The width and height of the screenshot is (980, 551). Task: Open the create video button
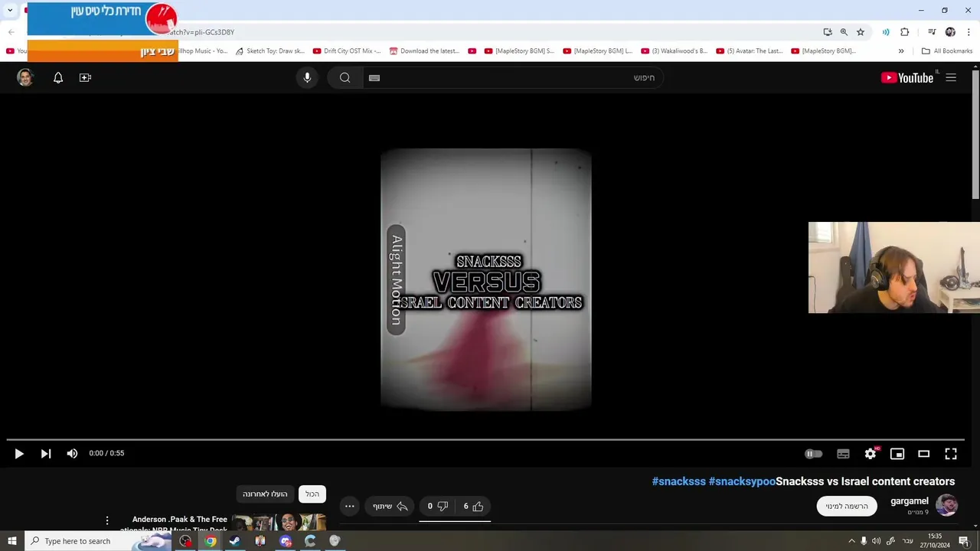[85, 77]
